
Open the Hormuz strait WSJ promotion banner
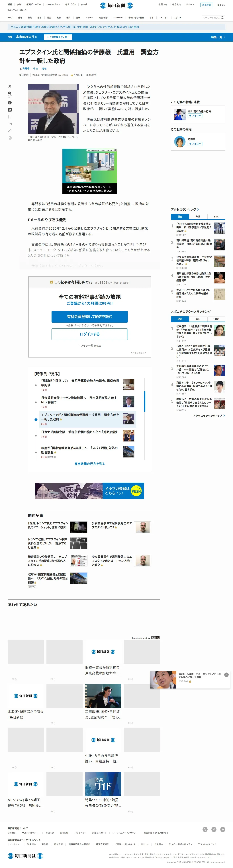pos(116,27)
